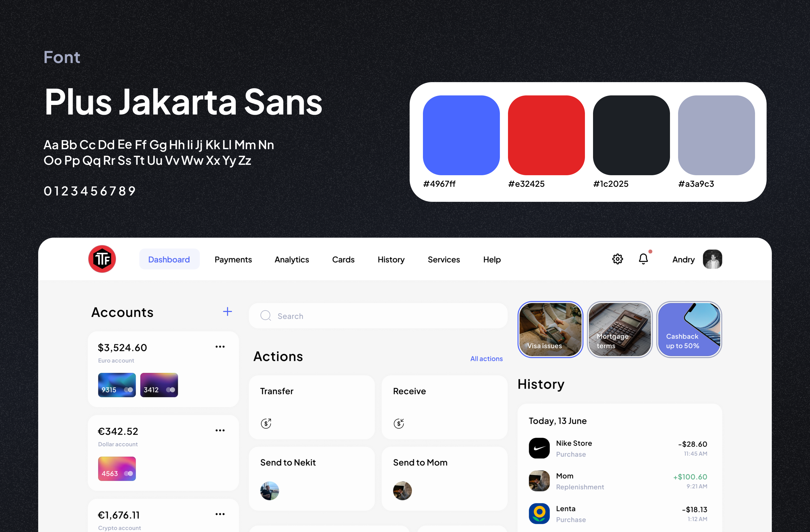Viewport: 810px width, 532px height.
Task: Click the Send to Mom action card
Action: [444, 479]
